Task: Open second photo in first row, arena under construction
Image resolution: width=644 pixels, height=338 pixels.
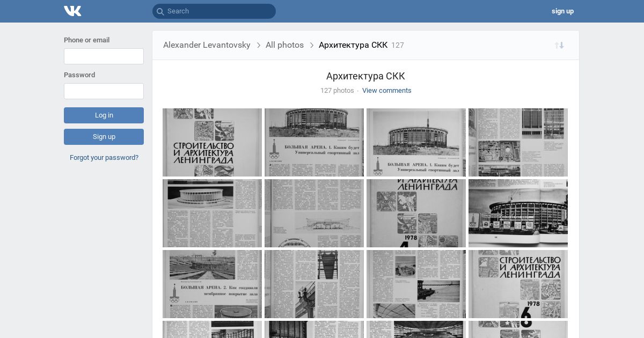Action: [x=314, y=142]
